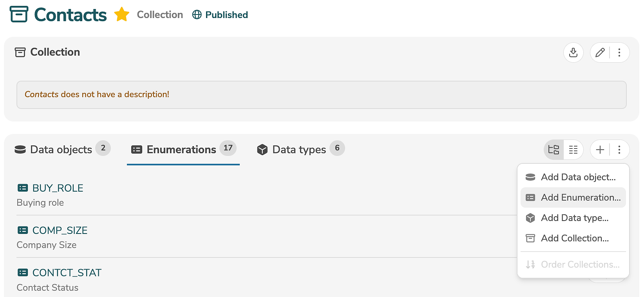The width and height of the screenshot is (644, 297).
Task: Open the Data types tab
Action: tap(300, 150)
